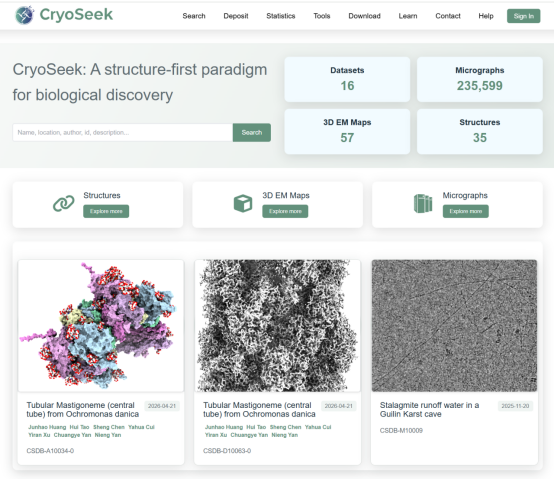Click author Yiran Xu in CSDB-D10063-0 card

[x=216, y=435]
